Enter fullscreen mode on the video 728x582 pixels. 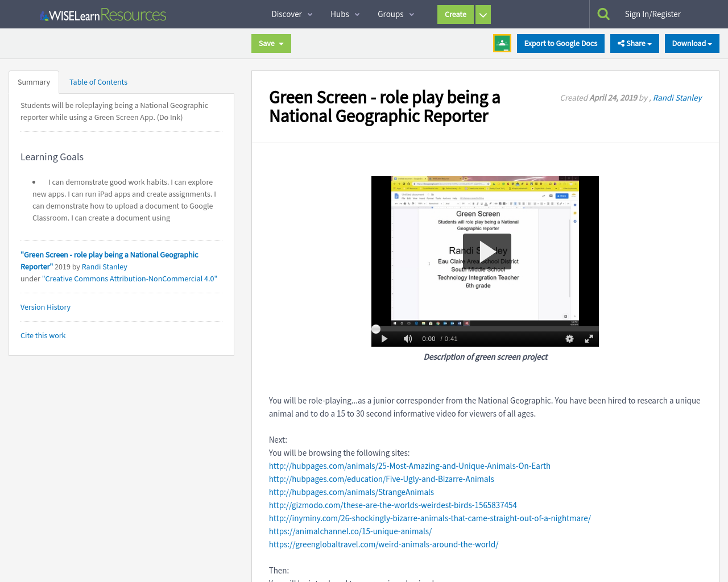click(589, 339)
